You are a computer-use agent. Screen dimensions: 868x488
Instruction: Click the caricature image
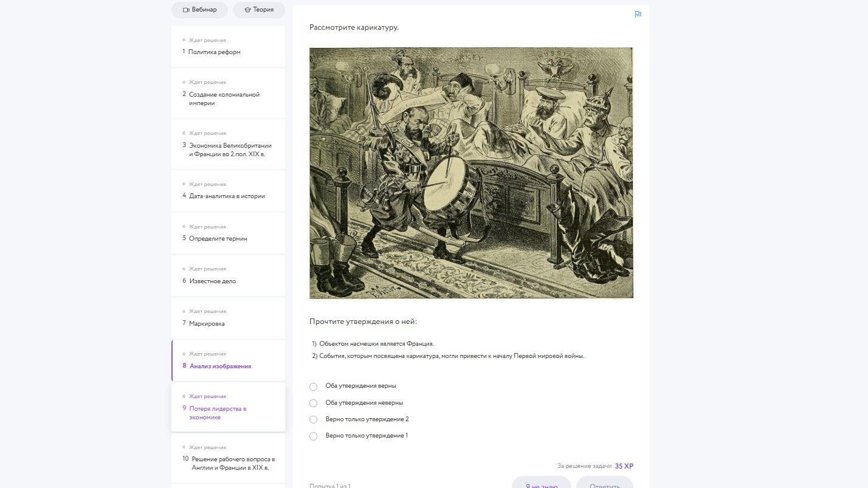tap(471, 173)
